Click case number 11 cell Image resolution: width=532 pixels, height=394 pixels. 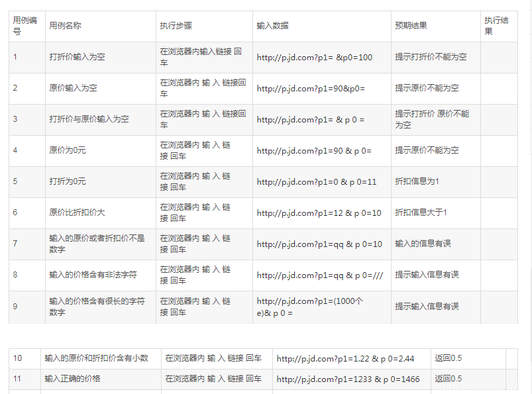[25, 379]
